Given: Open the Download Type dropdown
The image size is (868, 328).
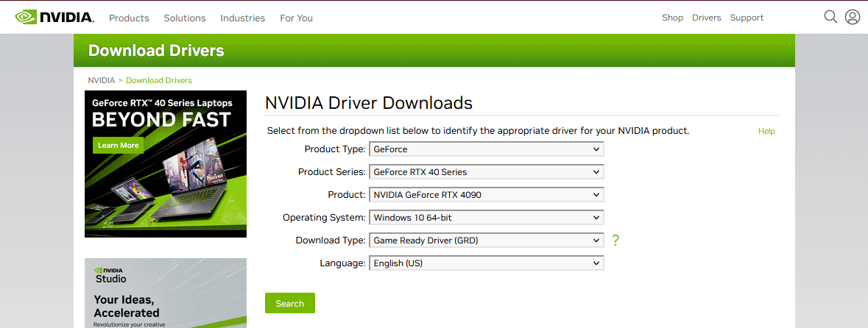Looking at the screenshot, I should coord(486,240).
